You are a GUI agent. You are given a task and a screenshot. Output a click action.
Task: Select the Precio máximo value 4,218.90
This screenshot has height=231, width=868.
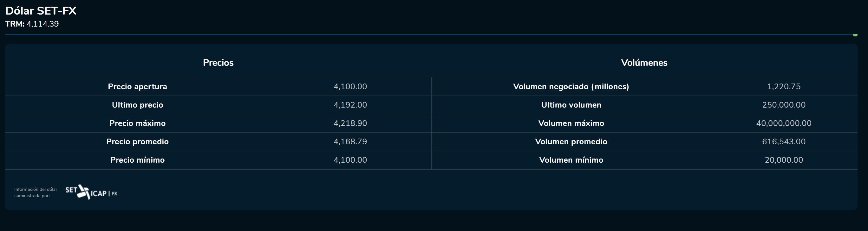(x=350, y=123)
